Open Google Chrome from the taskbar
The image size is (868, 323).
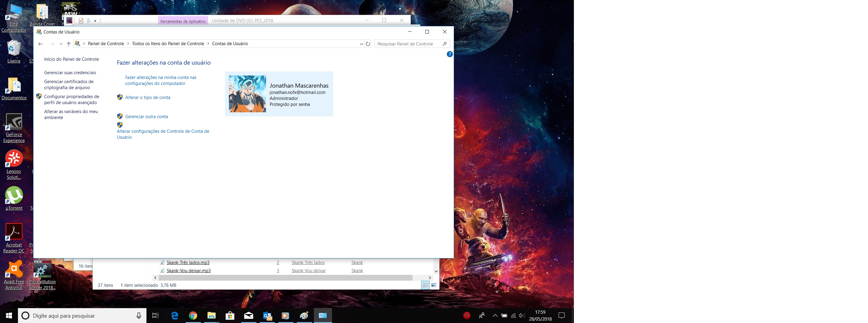click(x=193, y=316)
